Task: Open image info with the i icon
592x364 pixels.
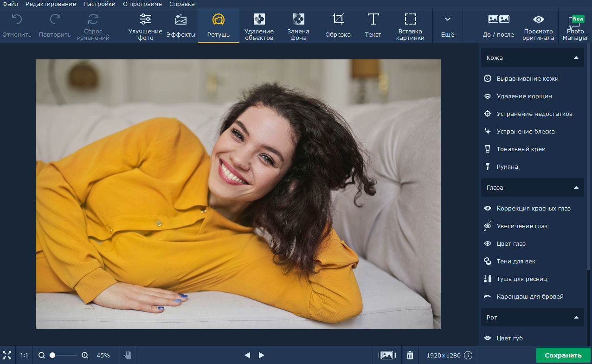Action: coord(468,356)
